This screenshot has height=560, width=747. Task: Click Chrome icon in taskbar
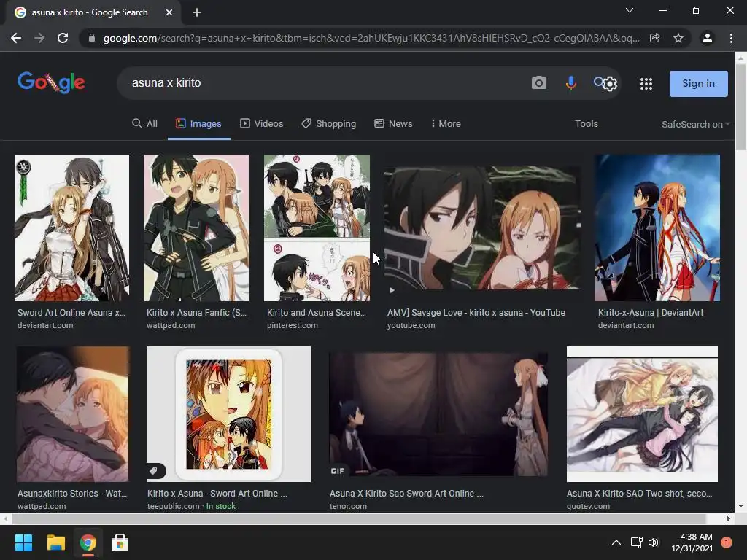88,542
